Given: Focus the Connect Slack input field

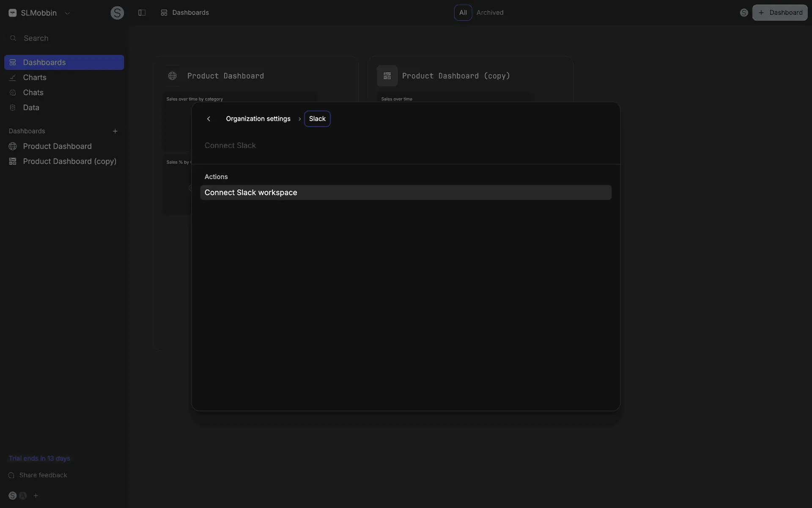Looking at the screenshot, I should pos(381,146).
